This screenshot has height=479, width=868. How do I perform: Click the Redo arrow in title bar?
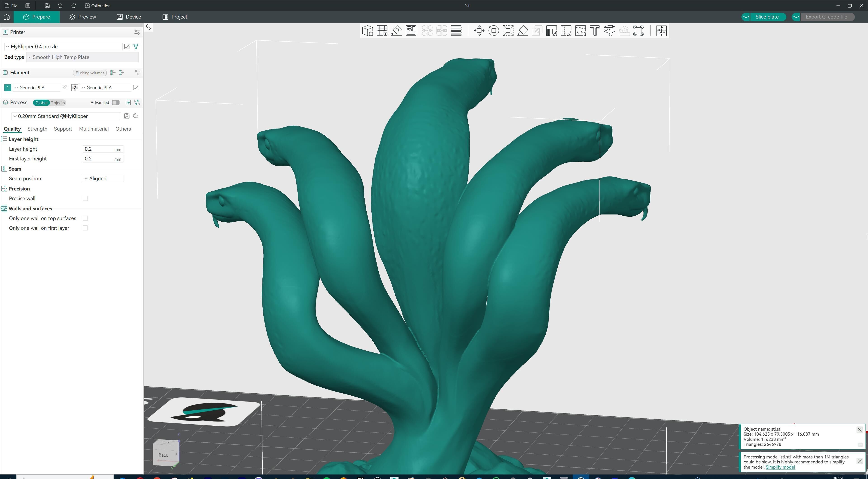[x=74, y=6]
